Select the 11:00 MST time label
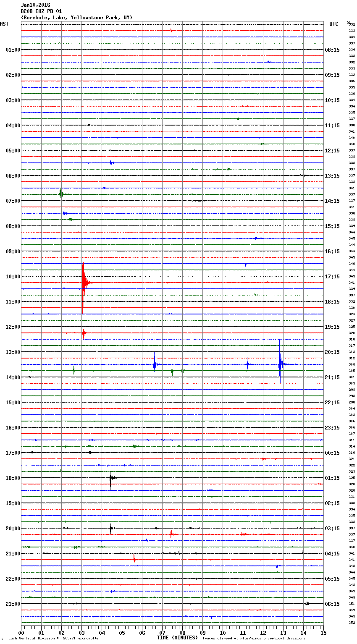 (x=13, y=302)
